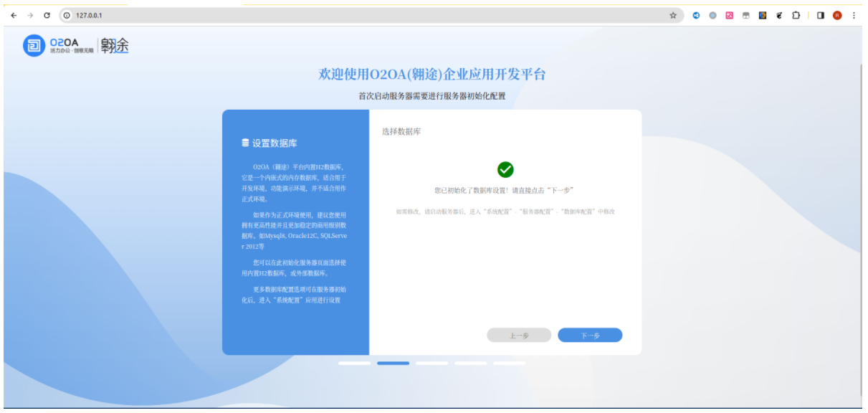The image size is (868, 413).
Task: Click the 欢迎使用O2OA(翱途)企业应用开发平台 title
Action: pyautogui.click(x=432, y=75)
